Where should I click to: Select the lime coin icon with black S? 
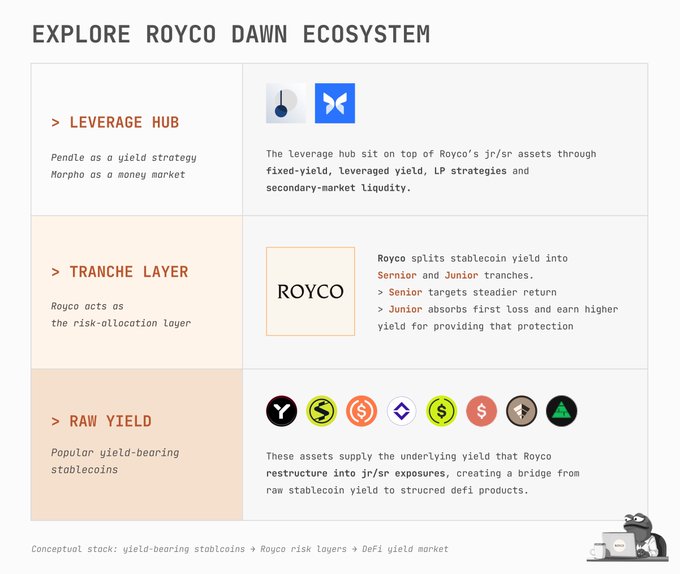[321, 411]
